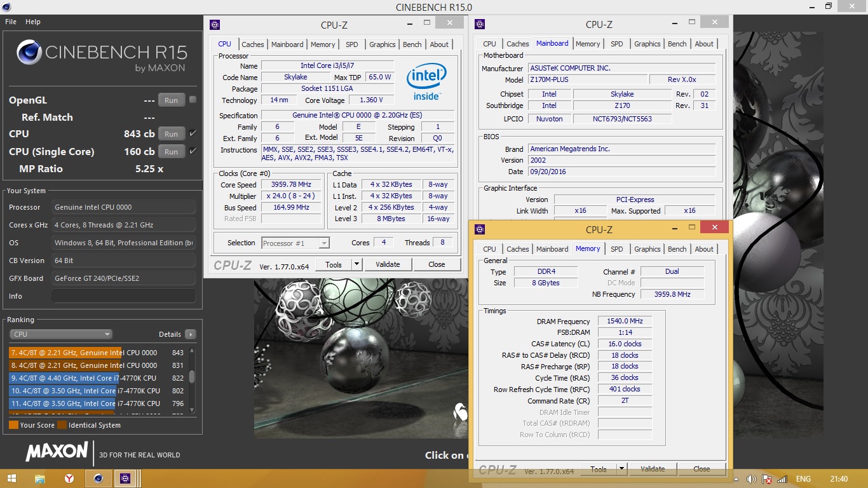Switch to the Caches tab in the CPU window

pyautogui.click(x=253, y=44)
